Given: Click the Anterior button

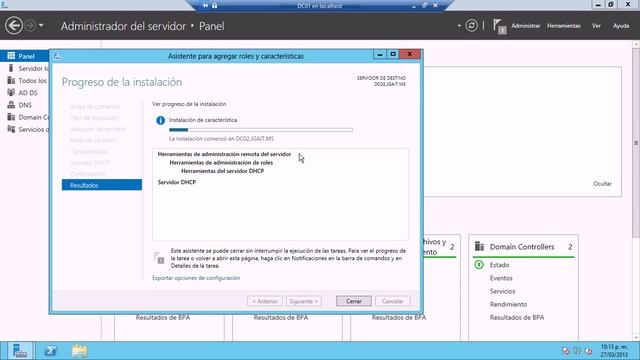Looking at the screenshot, I should pyautogui.click(x=265, y=301).
